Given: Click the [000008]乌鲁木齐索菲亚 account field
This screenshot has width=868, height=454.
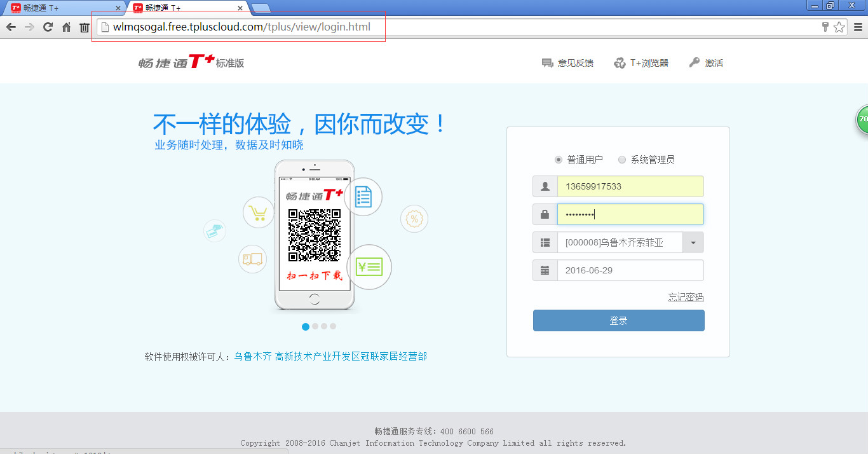Looking at the screenshot, I should 620,242.
